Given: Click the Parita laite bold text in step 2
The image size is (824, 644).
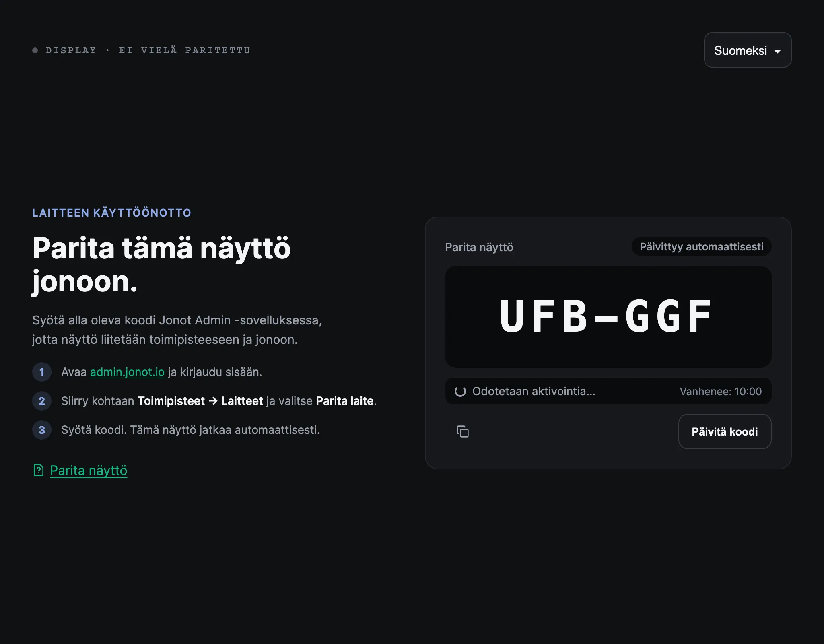Looking at the screenshot, I should pos(345,401).
